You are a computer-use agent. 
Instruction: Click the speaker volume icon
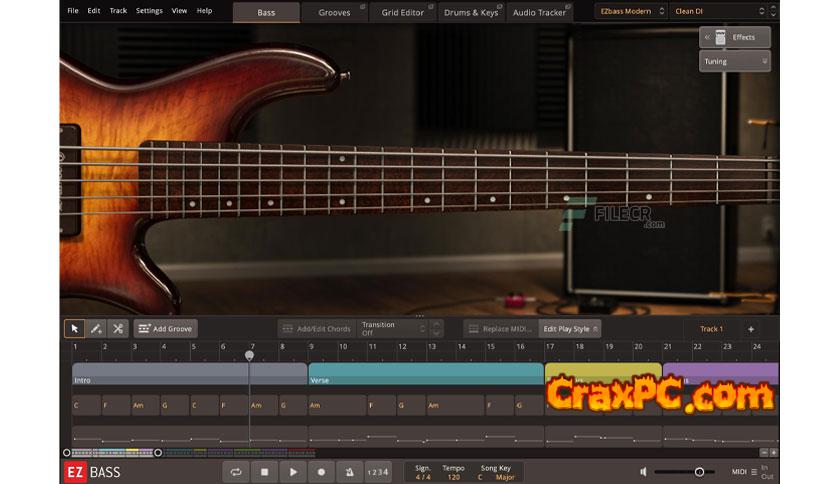pos(643,471)
